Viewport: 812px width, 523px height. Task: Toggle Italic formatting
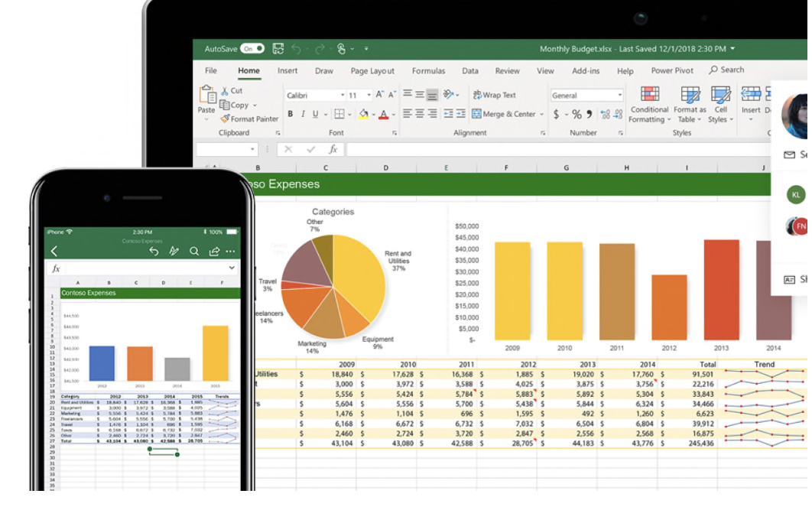(x=303, y=114)
